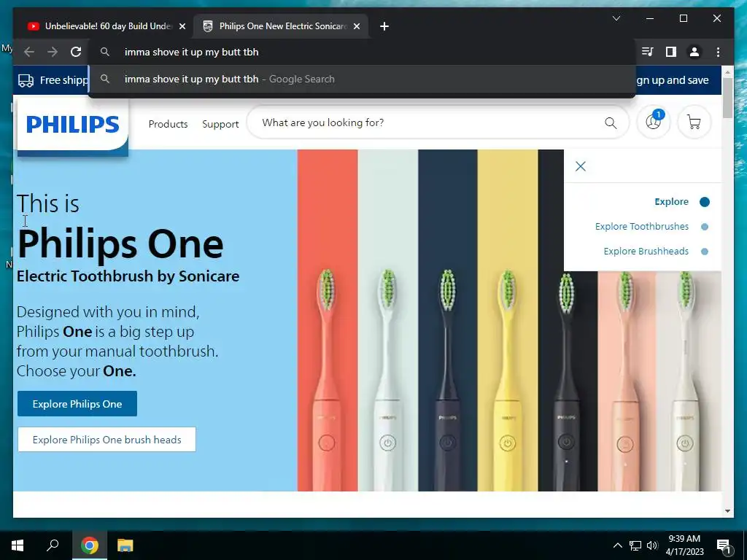747x560 pixels.
Task: Click the Explore link in the side panel
Action: point(671,201)
